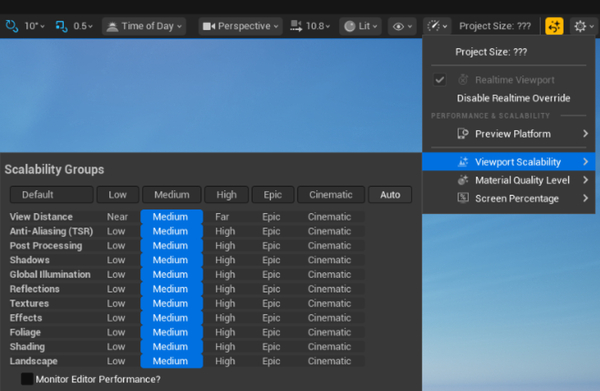Open the Lit view mode dropdown
This screenshot has height=391, width=600.
pyautogui.click(x=360, y=26)
